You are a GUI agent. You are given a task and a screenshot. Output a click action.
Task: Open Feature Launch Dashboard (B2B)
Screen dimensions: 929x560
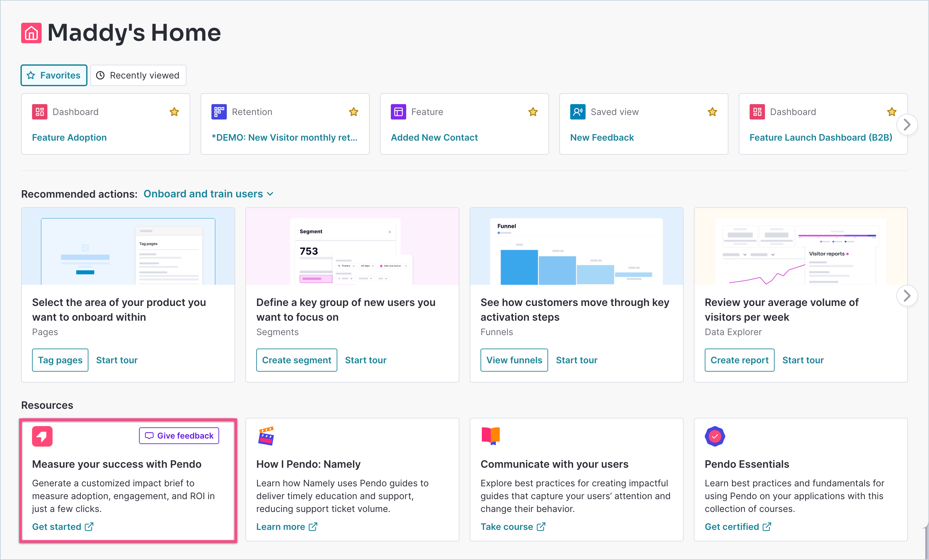coord(821,138)
